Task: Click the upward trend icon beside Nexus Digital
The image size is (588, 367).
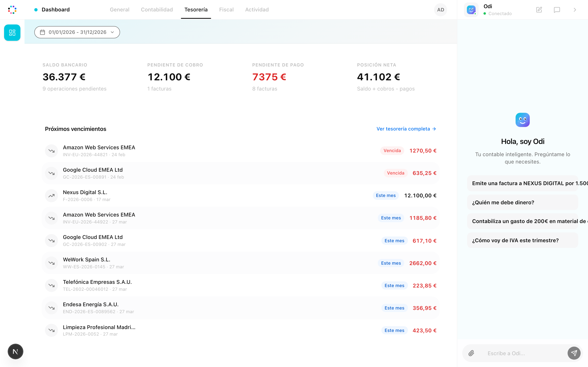Action: point(51,196)
